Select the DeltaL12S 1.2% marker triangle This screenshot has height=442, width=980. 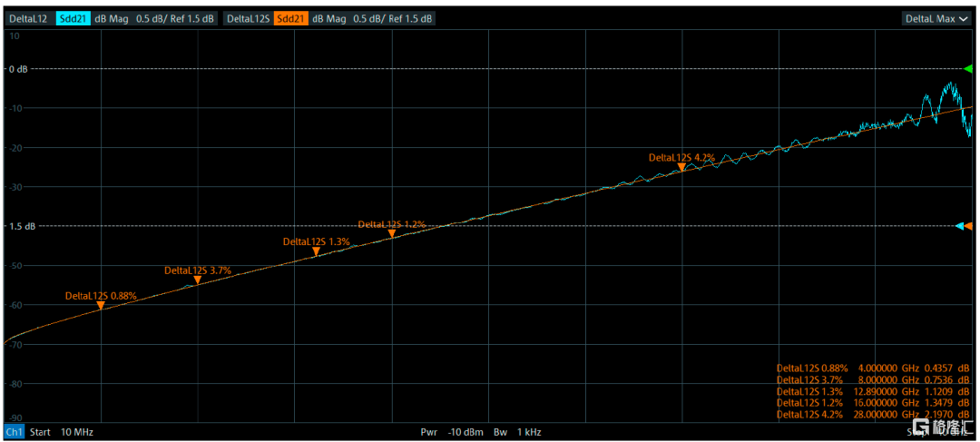coord(392,234)
